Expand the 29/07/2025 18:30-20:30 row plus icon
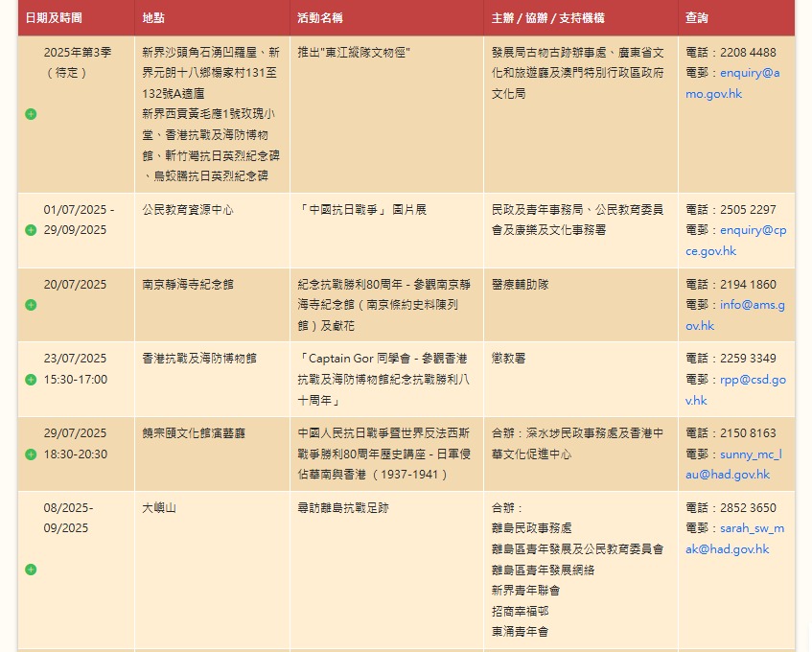Image resolution: width=812 pixels, height=652 pixels. [31, 454]
